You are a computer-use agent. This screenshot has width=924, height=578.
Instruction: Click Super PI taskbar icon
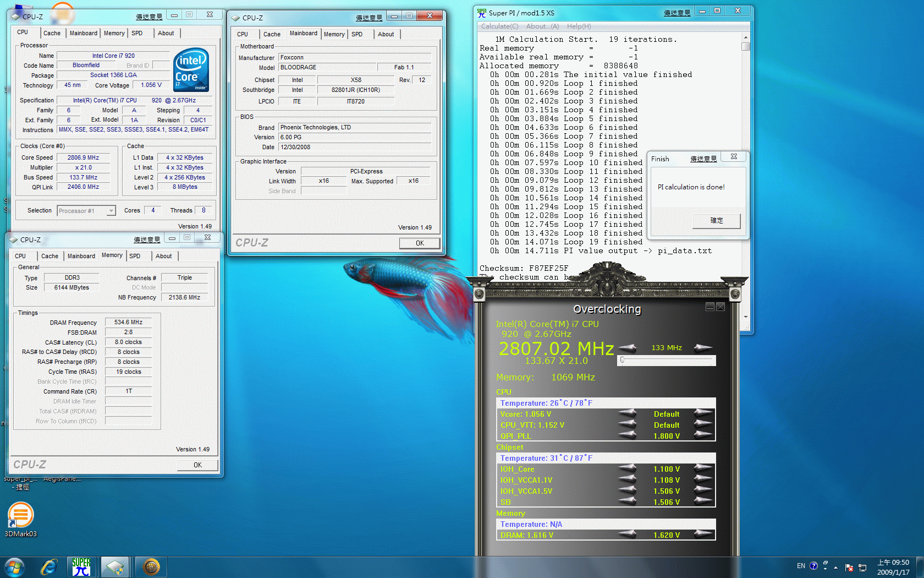pyautogui.click(x=81, y=566)
